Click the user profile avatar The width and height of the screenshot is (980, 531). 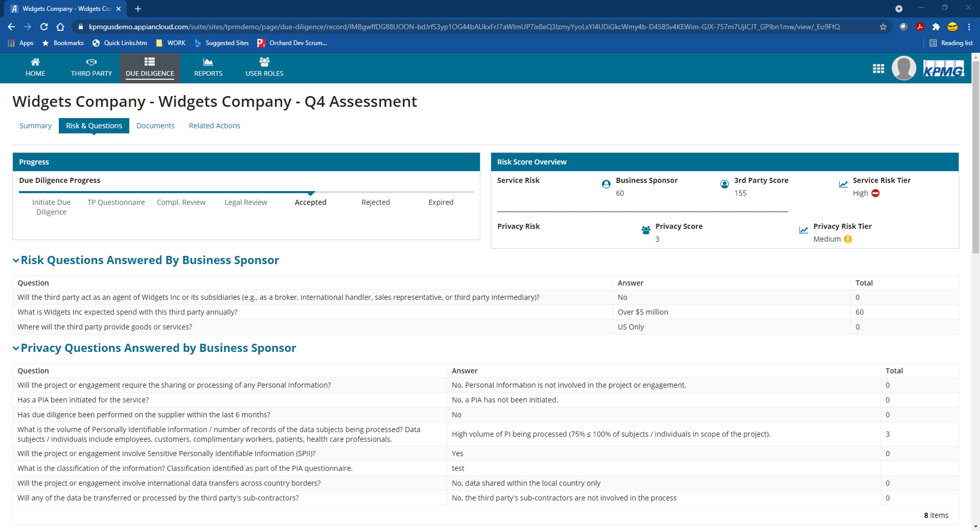point(904,68)
